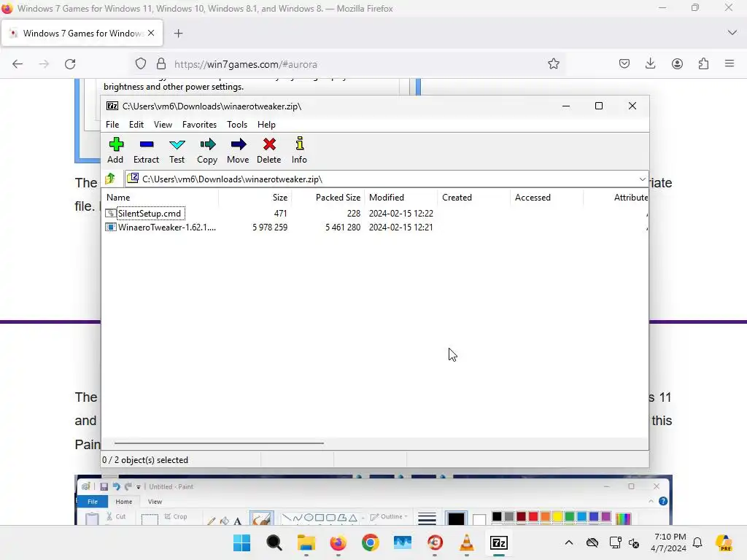Sort by the Name column header

tap(160, 197)
